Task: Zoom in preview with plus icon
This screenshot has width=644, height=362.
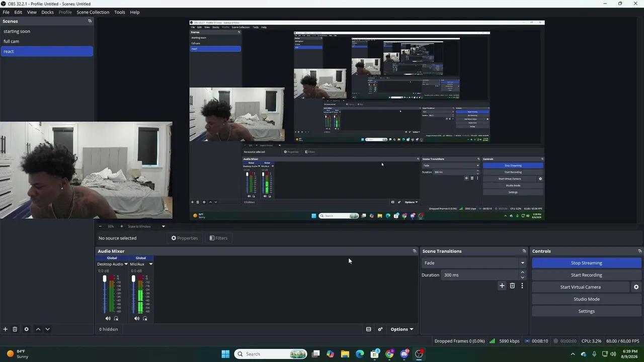Action: [x=121, y=226]
